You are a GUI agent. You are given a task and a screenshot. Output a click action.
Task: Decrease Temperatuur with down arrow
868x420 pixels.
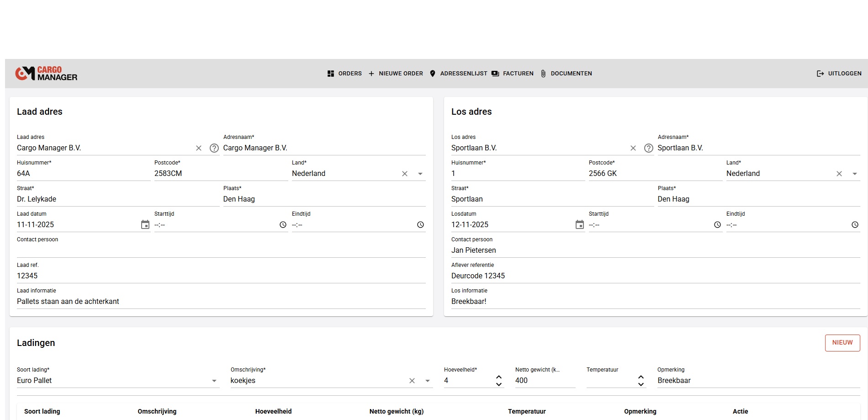click(x=641, y=384)
